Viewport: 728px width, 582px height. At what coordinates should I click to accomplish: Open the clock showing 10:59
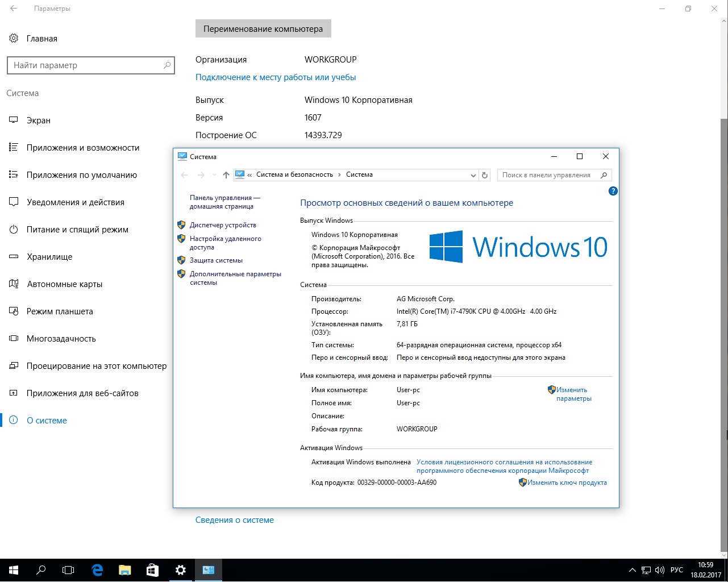click(x=706, y=570)
